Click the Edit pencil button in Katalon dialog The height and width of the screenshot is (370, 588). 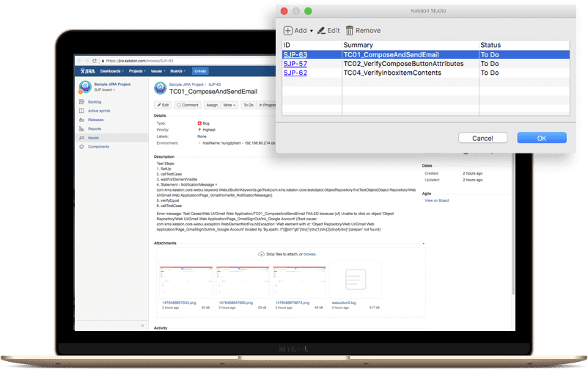(x=328, y=30)
